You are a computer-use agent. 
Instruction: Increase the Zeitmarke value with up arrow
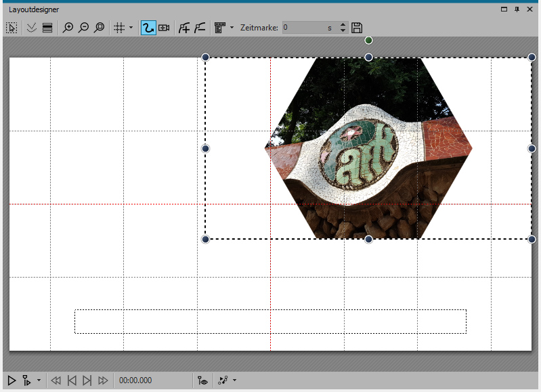coord(343,25)
